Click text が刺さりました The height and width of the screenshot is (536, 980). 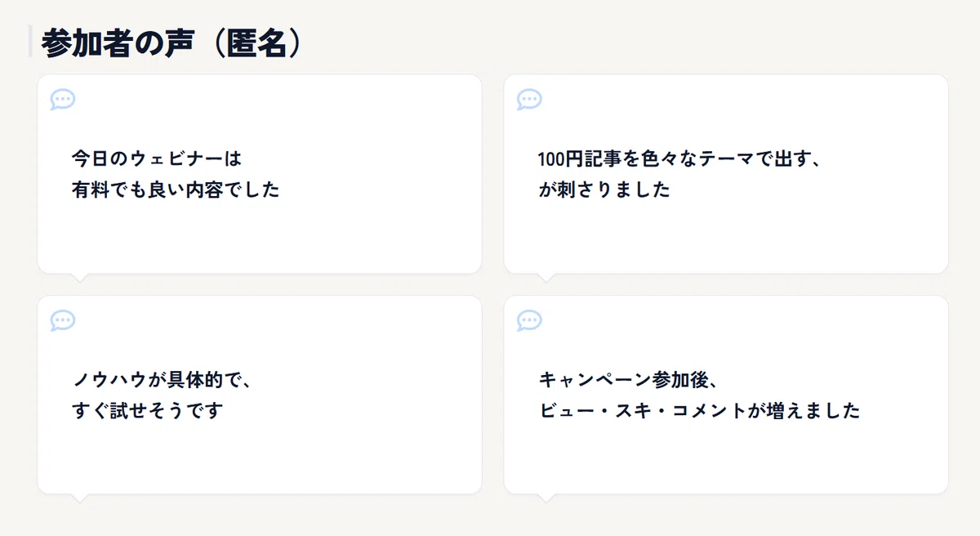click(604, 190)
